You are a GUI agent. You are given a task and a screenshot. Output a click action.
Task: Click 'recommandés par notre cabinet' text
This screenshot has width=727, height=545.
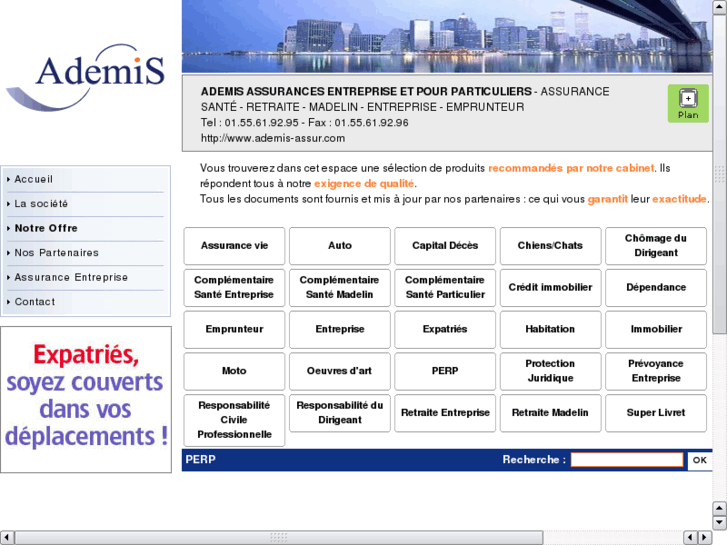(571, 168)
